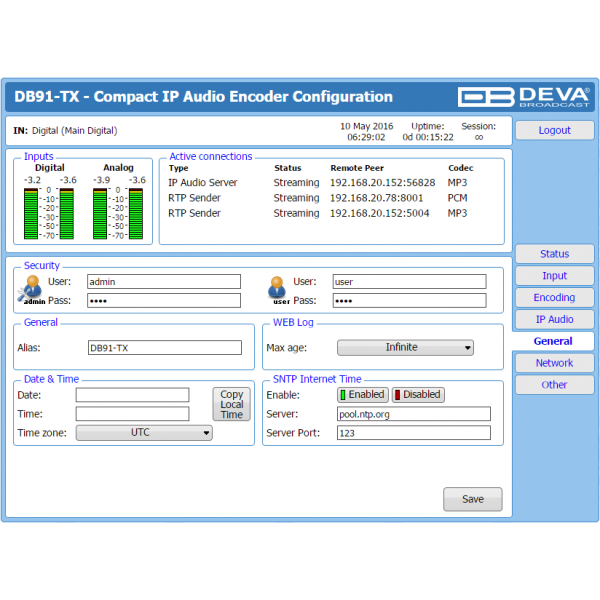Screen dimensions: 600x600
Task: Click the right Analog input level meter
Action: [136, 214]
